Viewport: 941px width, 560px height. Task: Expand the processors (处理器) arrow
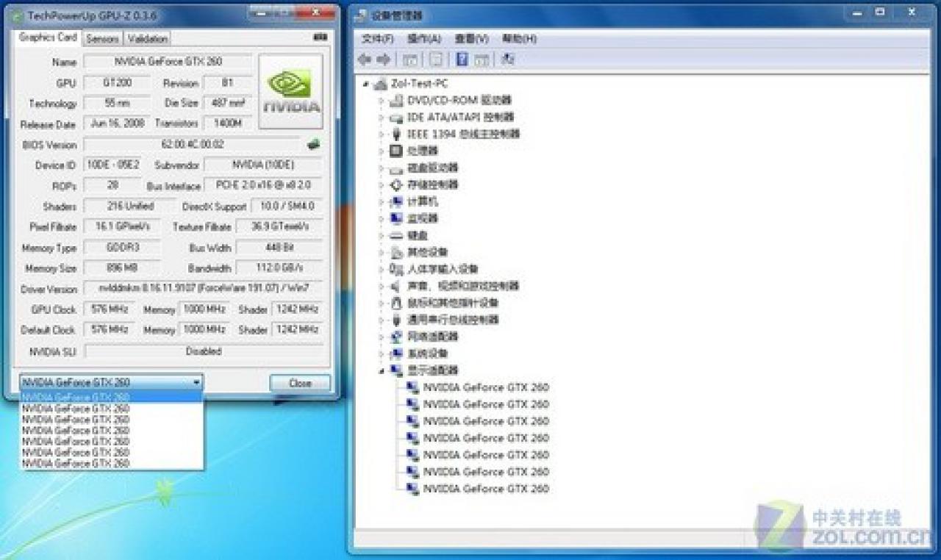(x=382, y=151)
